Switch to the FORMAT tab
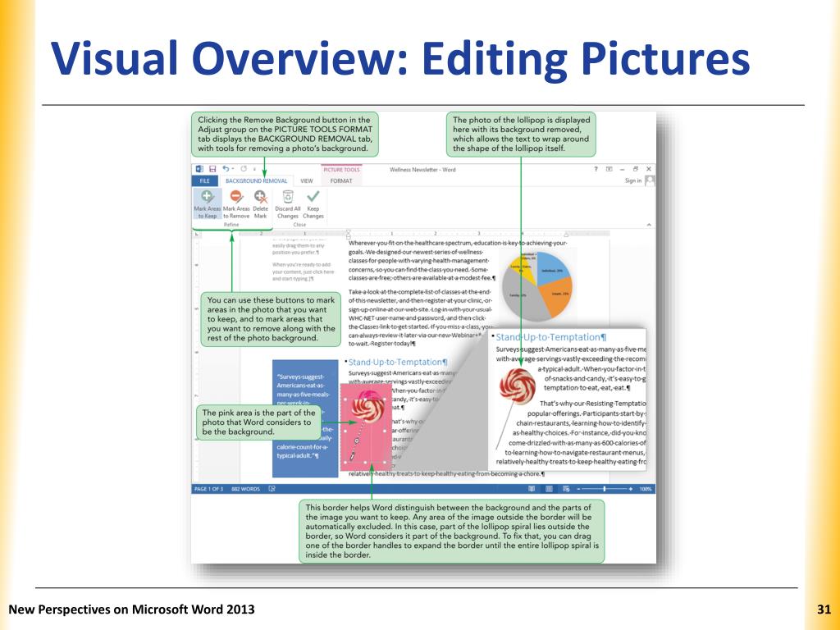The width and height of the screenshot is (840, 630). pyautogui.click(x=341, y=181)
